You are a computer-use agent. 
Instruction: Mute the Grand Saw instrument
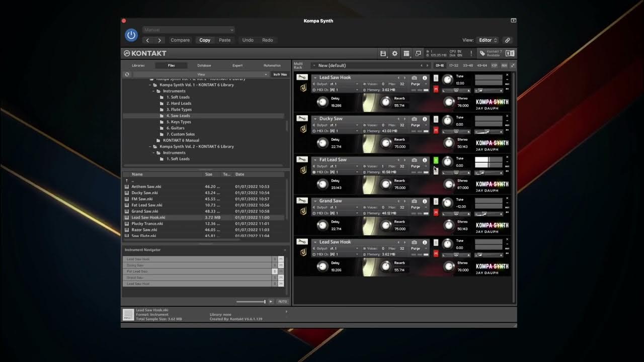pyautogui.click(x=436, y=212)
